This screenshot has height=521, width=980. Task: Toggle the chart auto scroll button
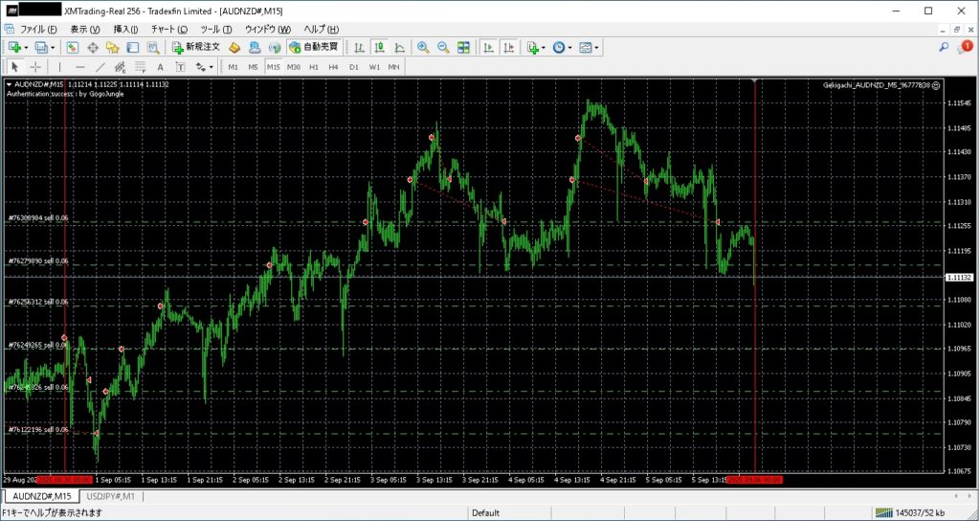(x=488, y=47)
